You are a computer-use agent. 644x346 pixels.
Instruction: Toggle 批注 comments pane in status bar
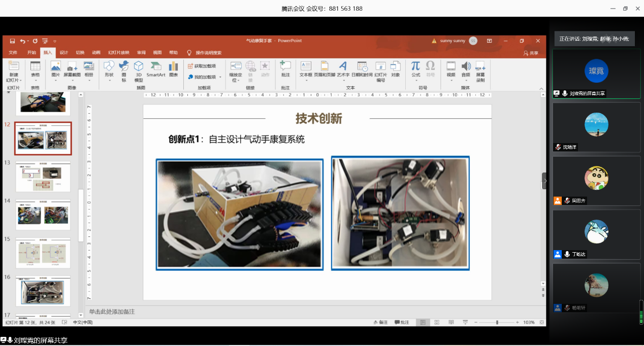pos(401,322)
